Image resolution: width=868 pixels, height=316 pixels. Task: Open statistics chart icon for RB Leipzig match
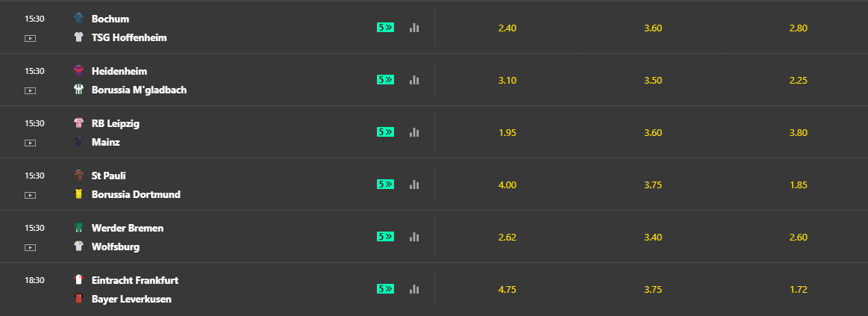tap(414, 132)
